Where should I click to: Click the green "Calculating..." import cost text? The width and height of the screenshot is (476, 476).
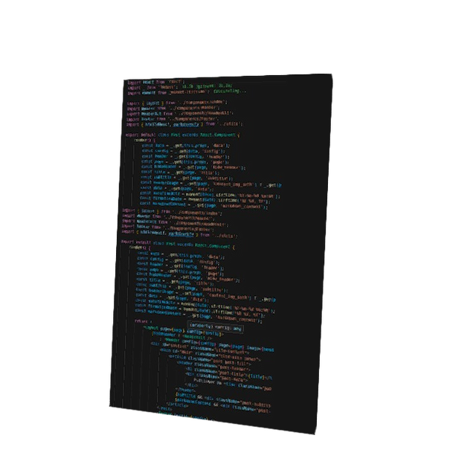point(229,91)
